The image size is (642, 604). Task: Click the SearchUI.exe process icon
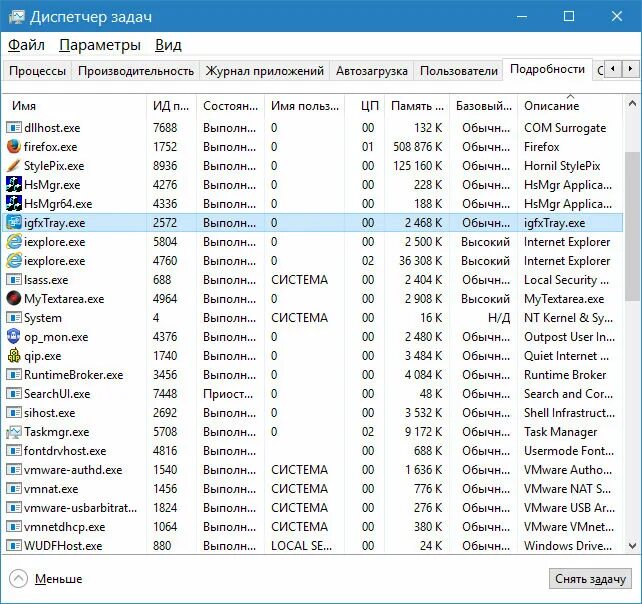(14, 394)
